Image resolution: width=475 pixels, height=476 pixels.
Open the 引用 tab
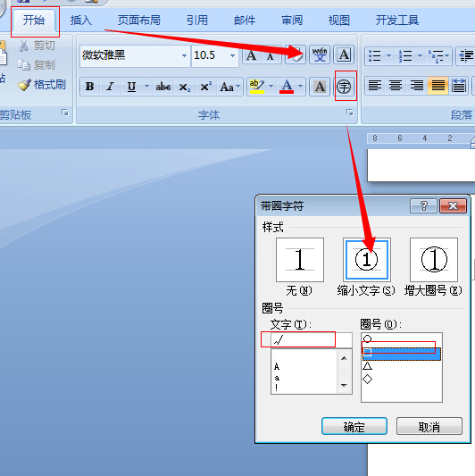[x=197, y=21]
